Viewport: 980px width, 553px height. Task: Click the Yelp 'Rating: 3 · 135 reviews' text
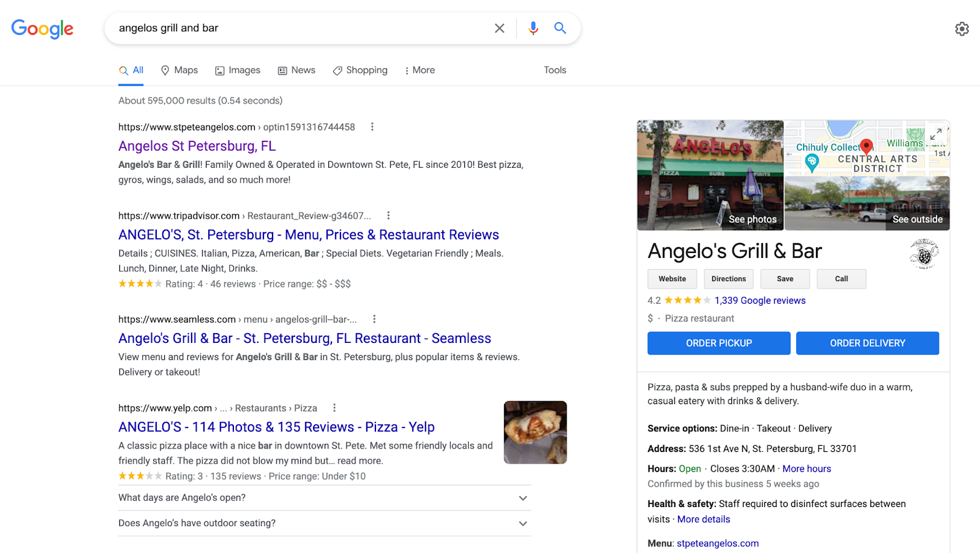(x=213, y=476)
